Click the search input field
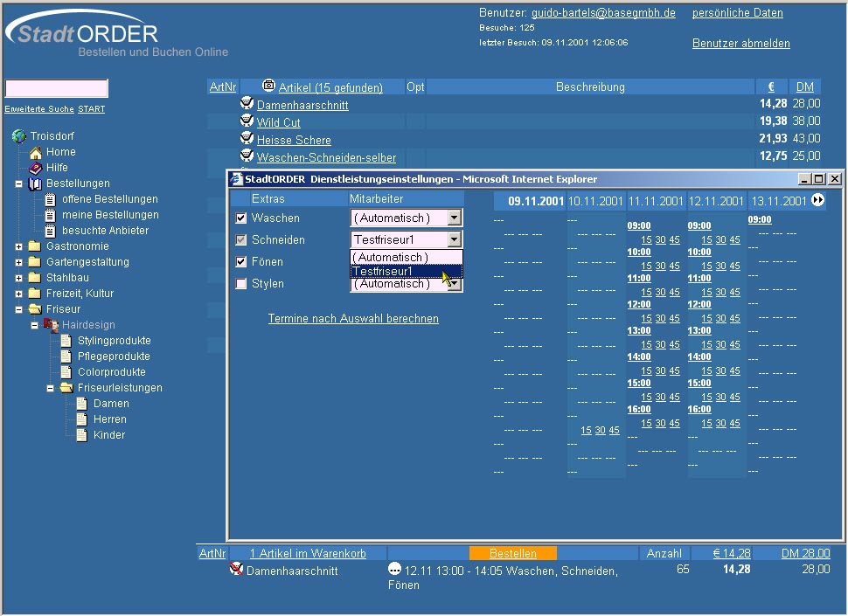This screenshot has width=848, height=616. tap(57, 88)
